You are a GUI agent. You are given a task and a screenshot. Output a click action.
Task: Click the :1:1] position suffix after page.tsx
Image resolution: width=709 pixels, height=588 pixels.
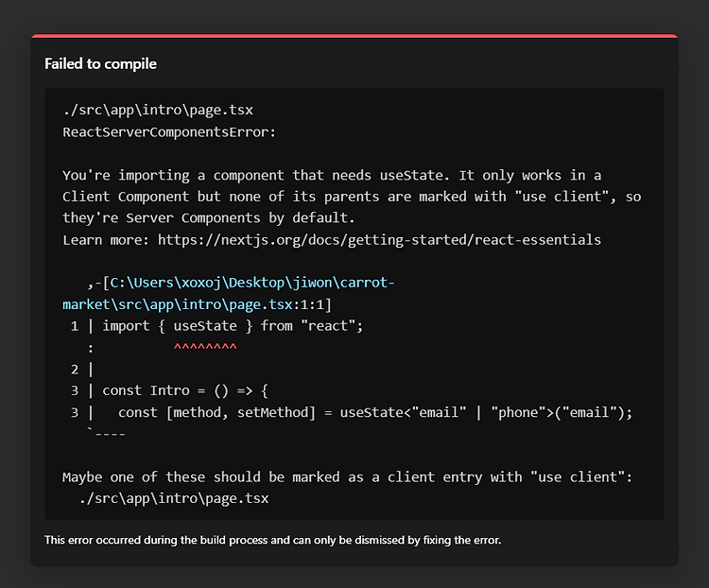pos(313,304)
